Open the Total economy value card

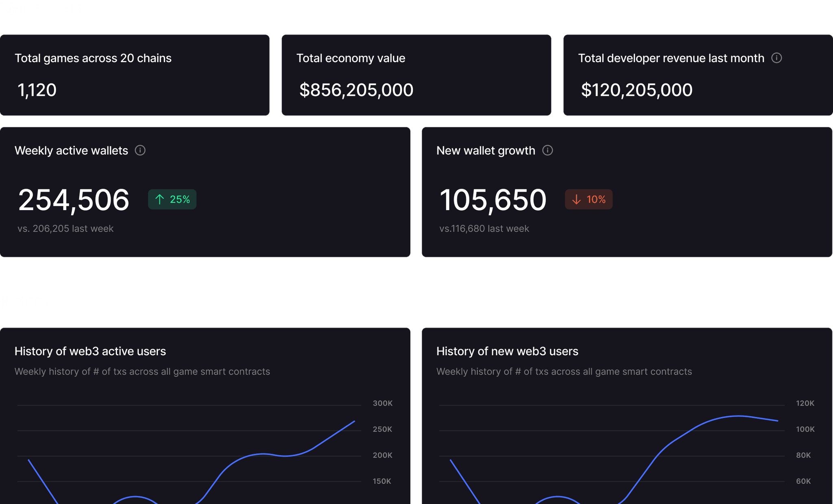click(x=416, y=75)
